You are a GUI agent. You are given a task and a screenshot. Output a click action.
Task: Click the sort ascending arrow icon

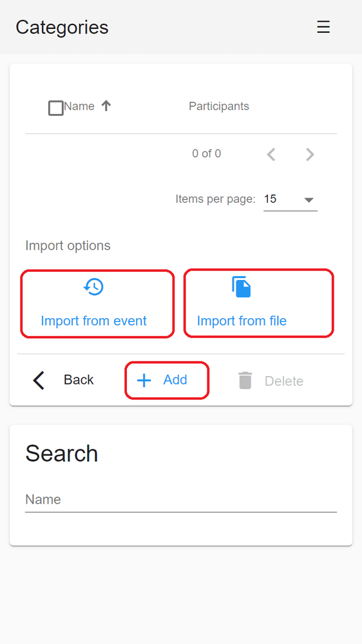[x=106, y=106]
